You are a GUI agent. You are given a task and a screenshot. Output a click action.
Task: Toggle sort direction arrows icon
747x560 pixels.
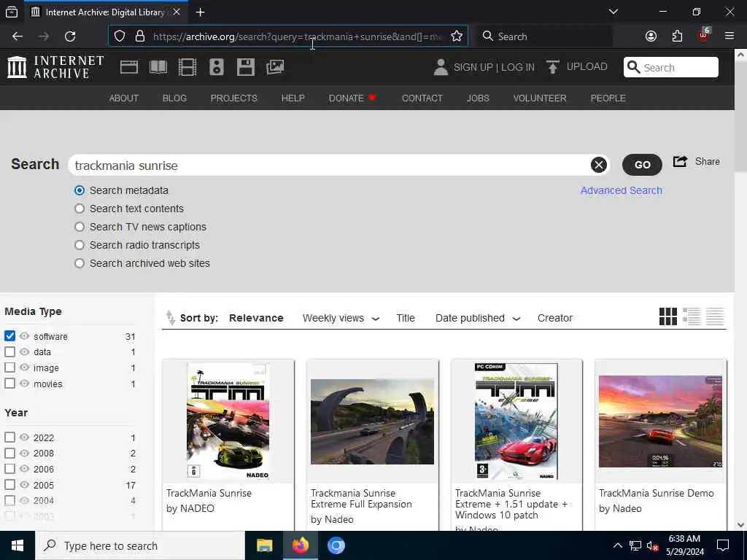170,318
